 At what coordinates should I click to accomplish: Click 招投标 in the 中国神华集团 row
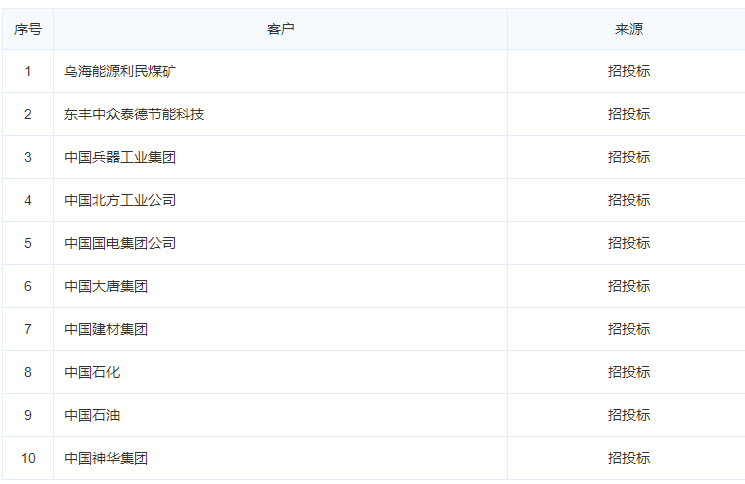[629, 458]
